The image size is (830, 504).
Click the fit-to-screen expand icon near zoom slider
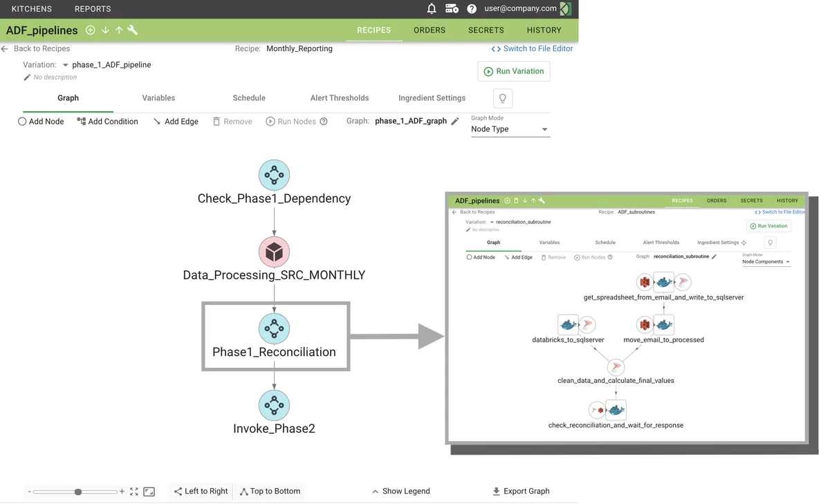(134, 492)
